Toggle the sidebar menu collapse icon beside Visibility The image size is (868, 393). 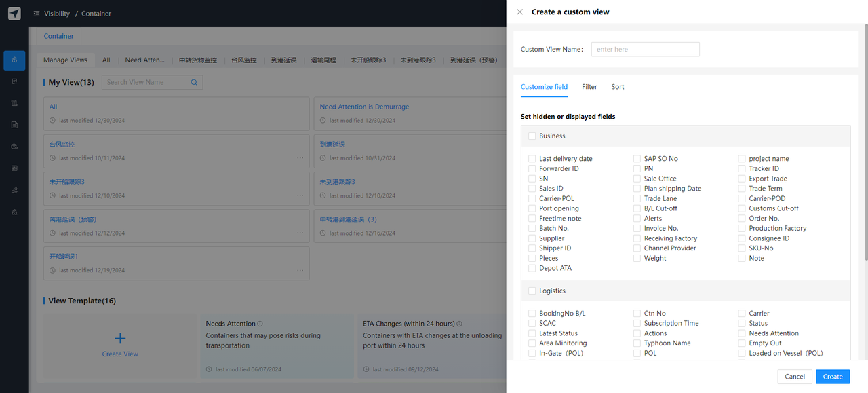click(37, 14)
